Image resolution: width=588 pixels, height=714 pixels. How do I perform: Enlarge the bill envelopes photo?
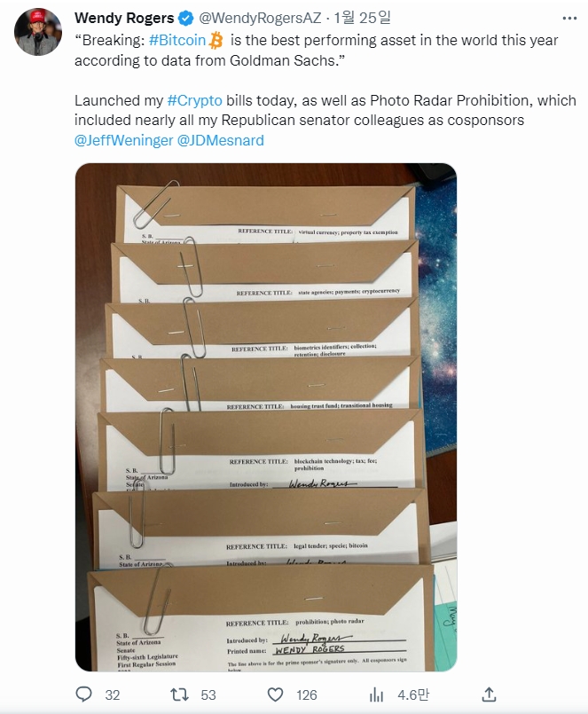pyautogui.click(x=266, y=417)
